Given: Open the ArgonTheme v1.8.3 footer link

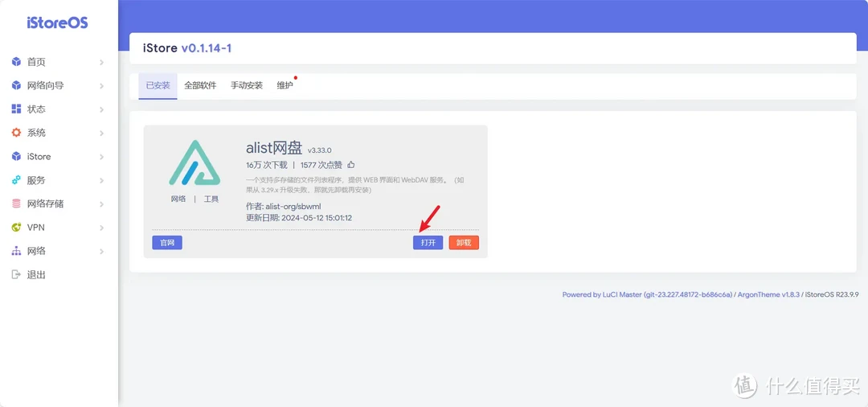Looking at the screenshot, I should (x=769, y=294).
